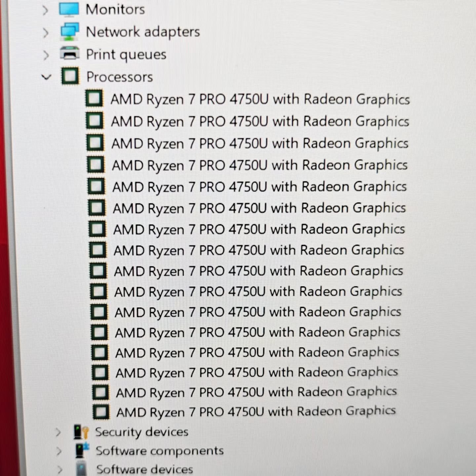Screen dimensions: 476x476
Task: Select the first AMD Ryzen 7 PRO 4750U entry text
Action: (x=260, y=99)
